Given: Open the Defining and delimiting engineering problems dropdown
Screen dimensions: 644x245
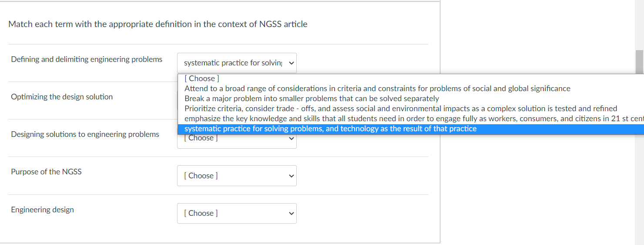Looking at the screenshot, I should click(x=236, y=63).
